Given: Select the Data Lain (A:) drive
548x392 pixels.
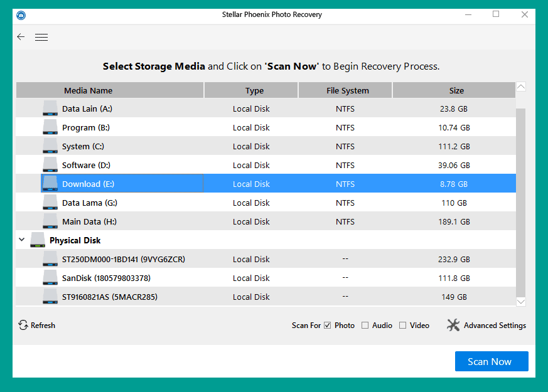Looking at the screenshot, I should [87, 109].
